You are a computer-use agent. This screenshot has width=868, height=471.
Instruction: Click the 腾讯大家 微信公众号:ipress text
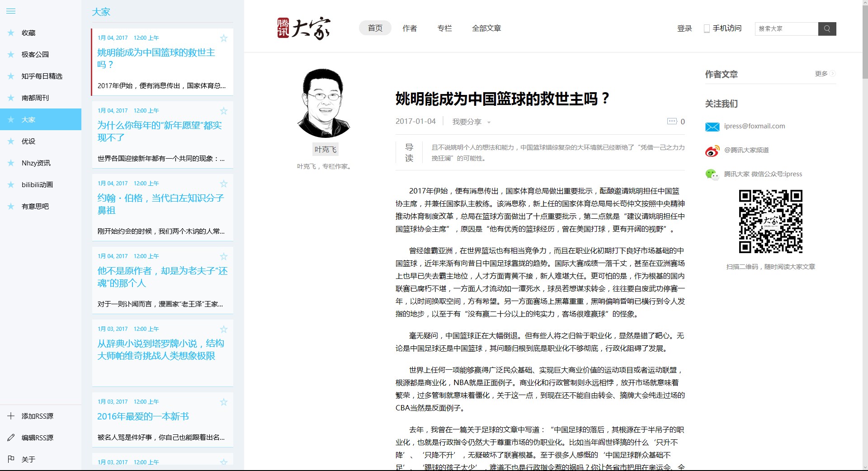tap(763, 174)
